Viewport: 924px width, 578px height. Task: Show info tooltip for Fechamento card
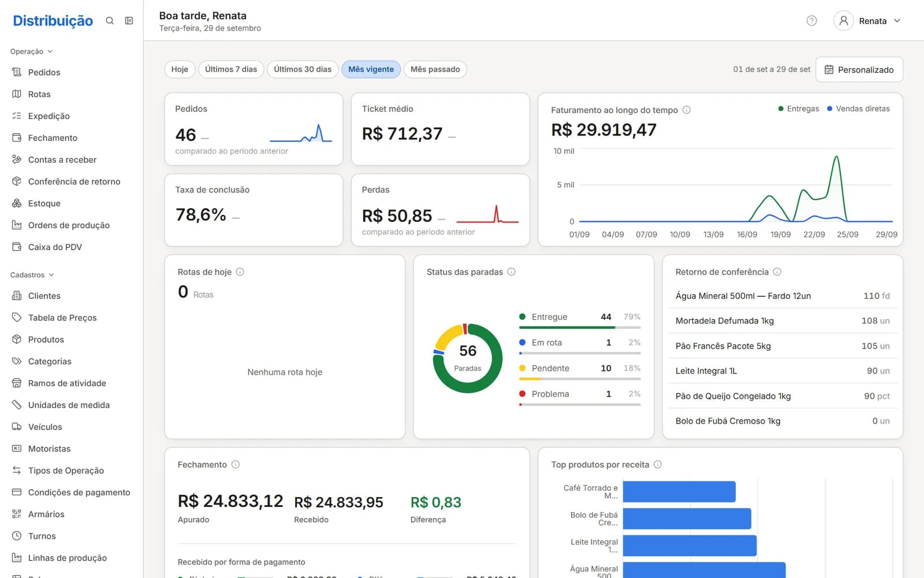point(236,464)
